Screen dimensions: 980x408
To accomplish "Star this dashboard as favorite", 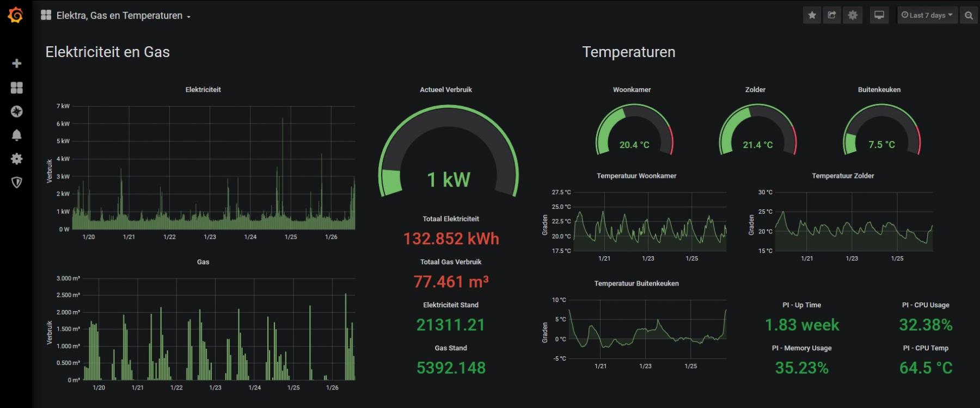I will click(812, 15).
